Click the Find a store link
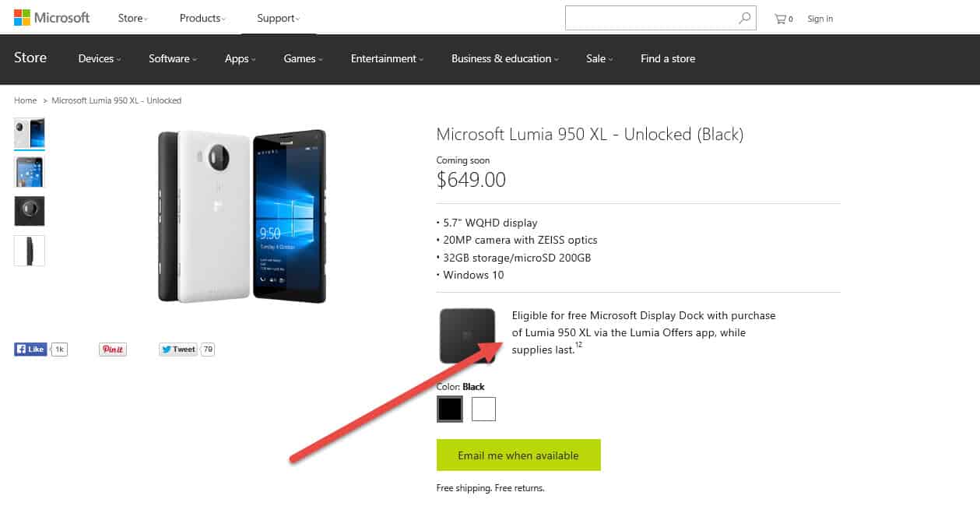The height and width of the screenshot is (527, 980). pos(668,59)
